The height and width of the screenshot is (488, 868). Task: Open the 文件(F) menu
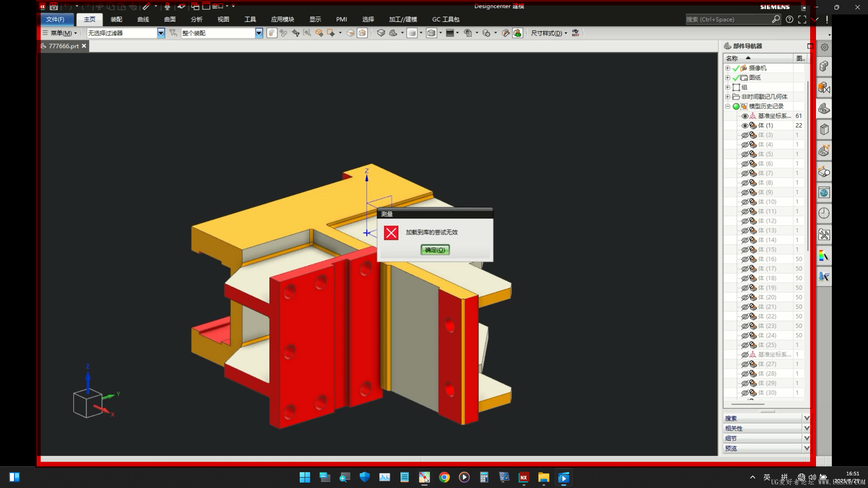coord(55,19)
